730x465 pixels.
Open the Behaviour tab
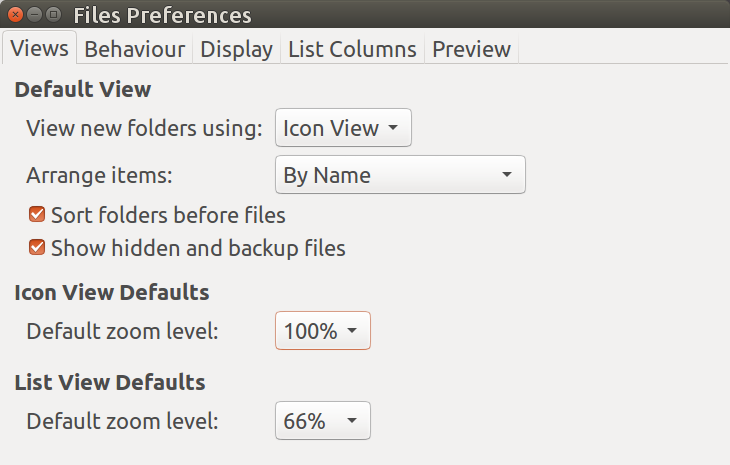click(134, 49)
